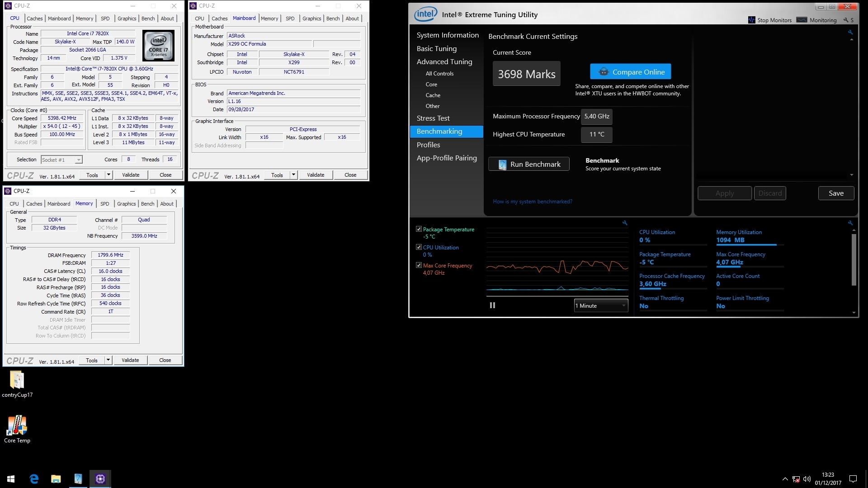868x488 pixels.
Task: Click CPU-Z title icon in CPU window
Action: pos(8,6)
